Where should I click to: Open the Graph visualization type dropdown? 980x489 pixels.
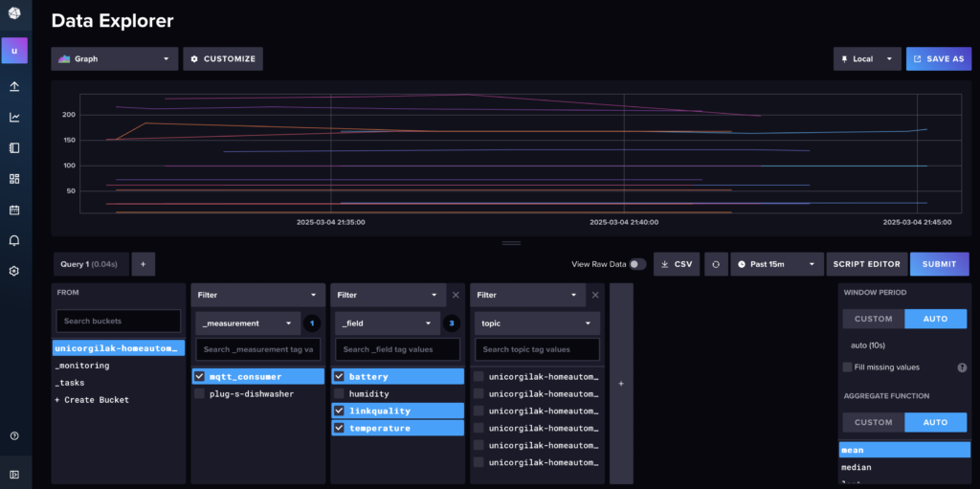tap(115, 58)
